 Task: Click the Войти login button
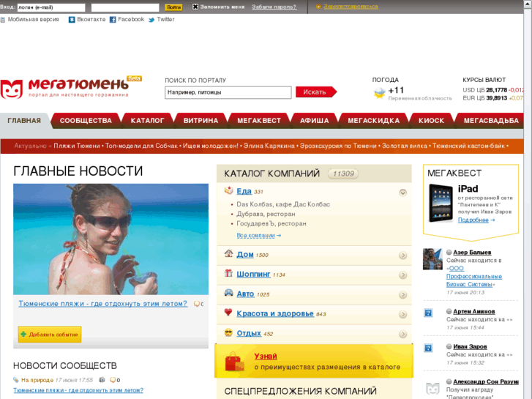173,7
